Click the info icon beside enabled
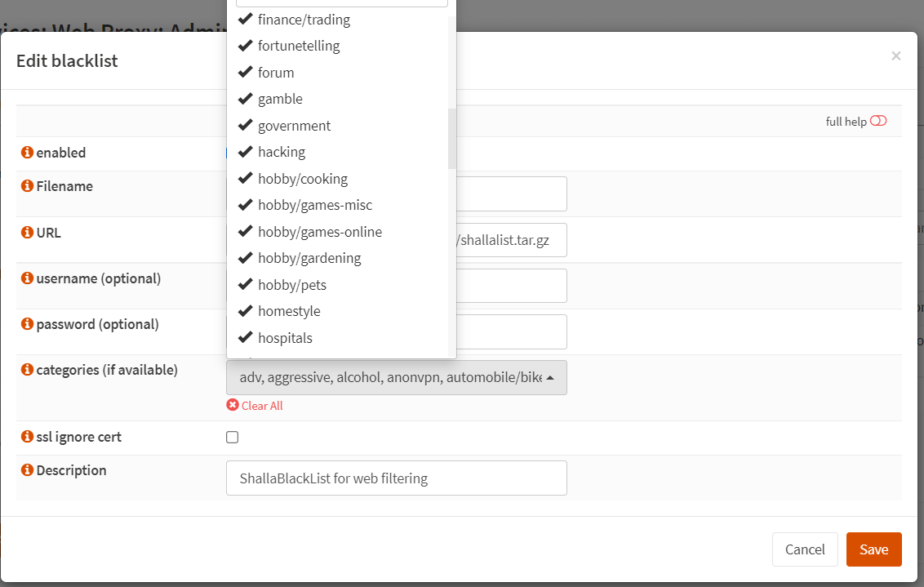The image size is (924, 587). click(x=27, y=153)
